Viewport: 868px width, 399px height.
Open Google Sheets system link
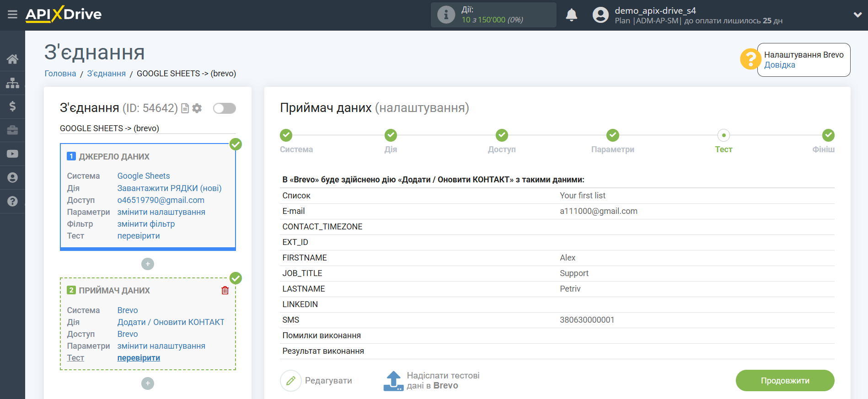143,176
